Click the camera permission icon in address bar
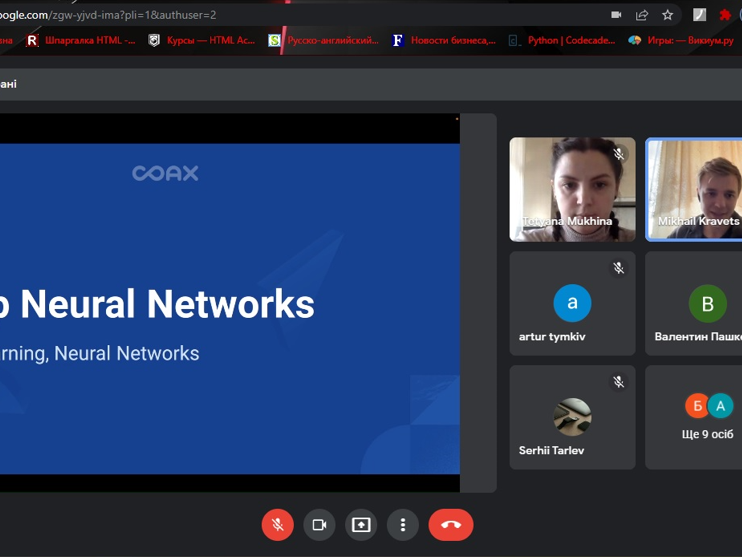Viewport: 742px width, 557px height. pos(616,15)
